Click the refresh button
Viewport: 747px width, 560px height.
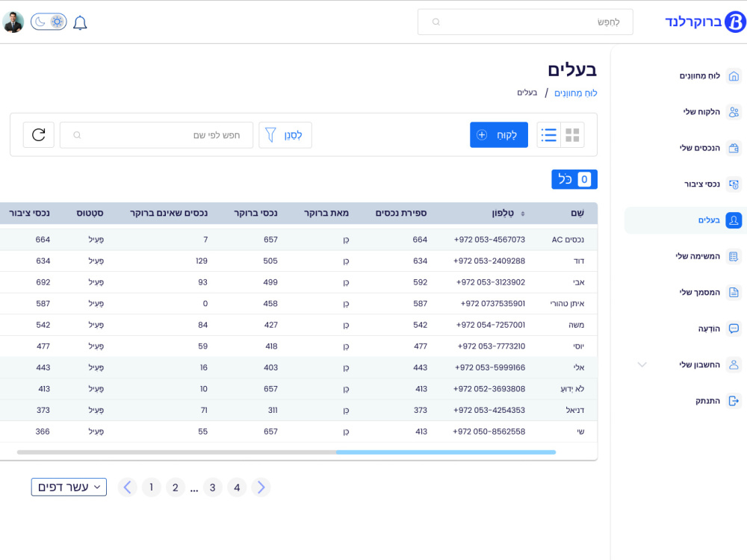tap(39, 134)
